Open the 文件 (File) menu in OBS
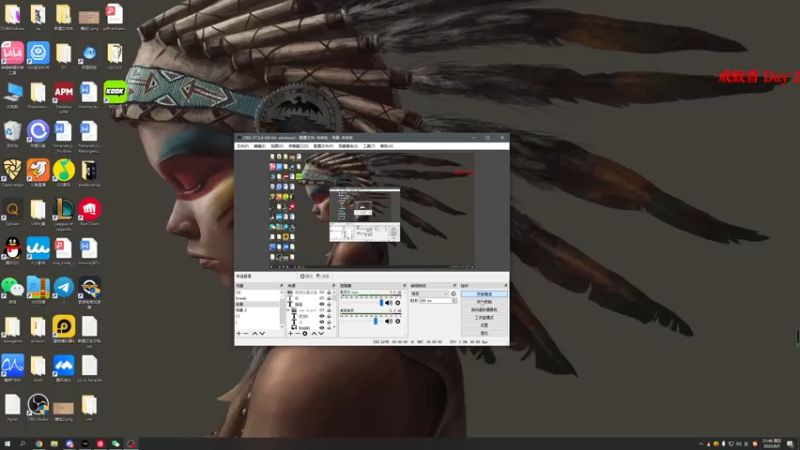Viewport: 800px width, 450px height. (x=242, y=146)
